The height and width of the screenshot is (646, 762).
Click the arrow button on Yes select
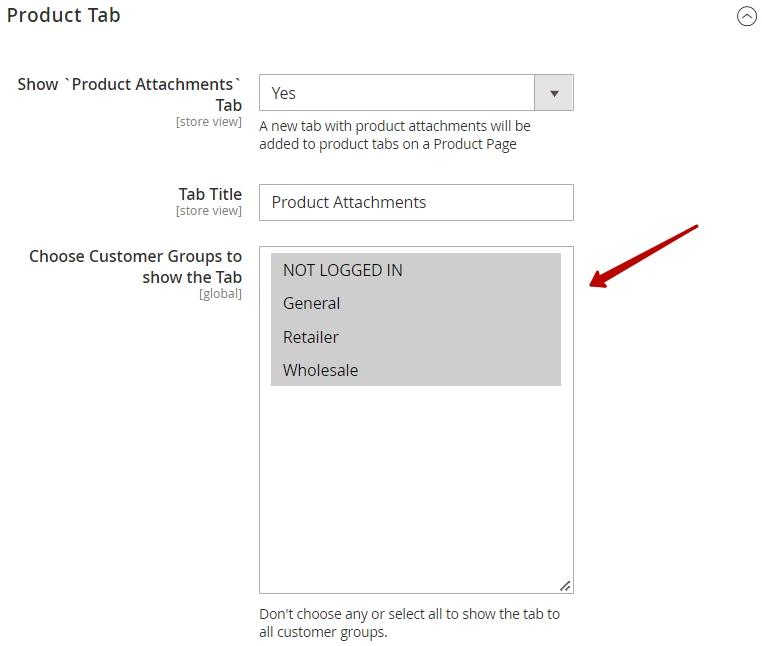click(554, 93)
